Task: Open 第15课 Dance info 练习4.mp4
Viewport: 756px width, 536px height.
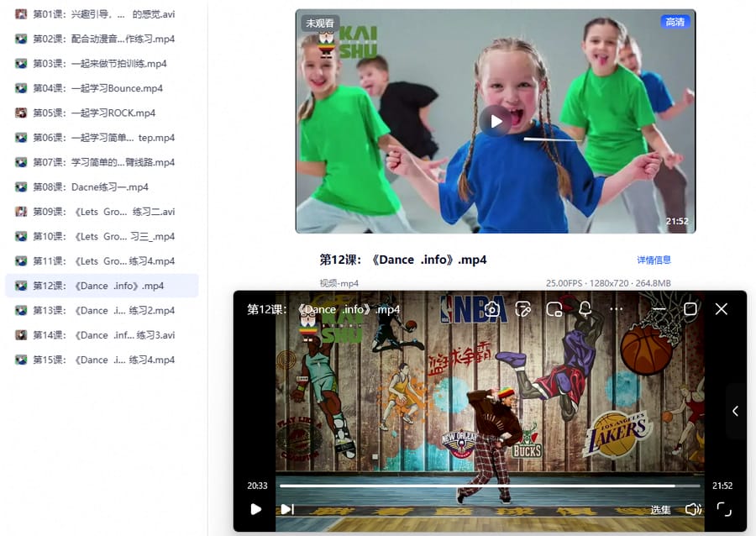Action: click(x=102, y=360)
